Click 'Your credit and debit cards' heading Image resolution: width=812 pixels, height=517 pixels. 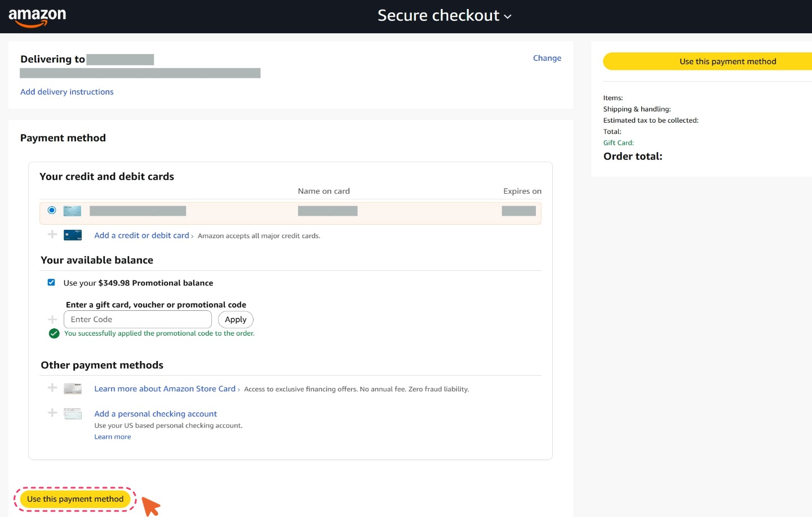tap(107, 177)
